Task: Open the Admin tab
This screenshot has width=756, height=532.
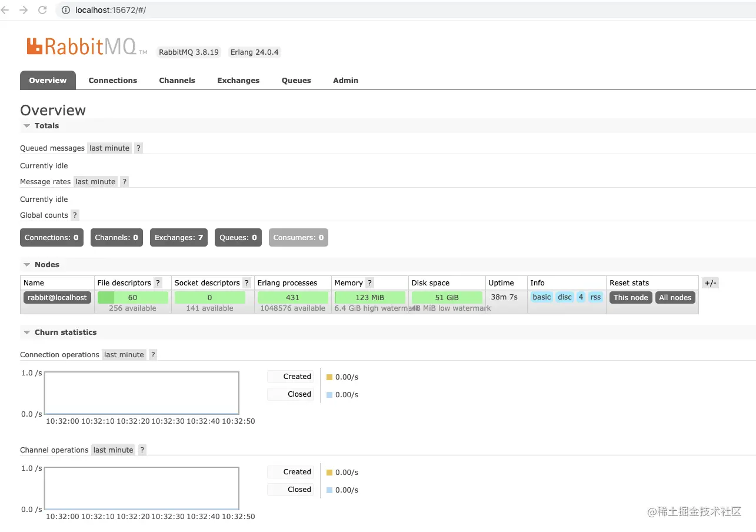Action: 346,81
